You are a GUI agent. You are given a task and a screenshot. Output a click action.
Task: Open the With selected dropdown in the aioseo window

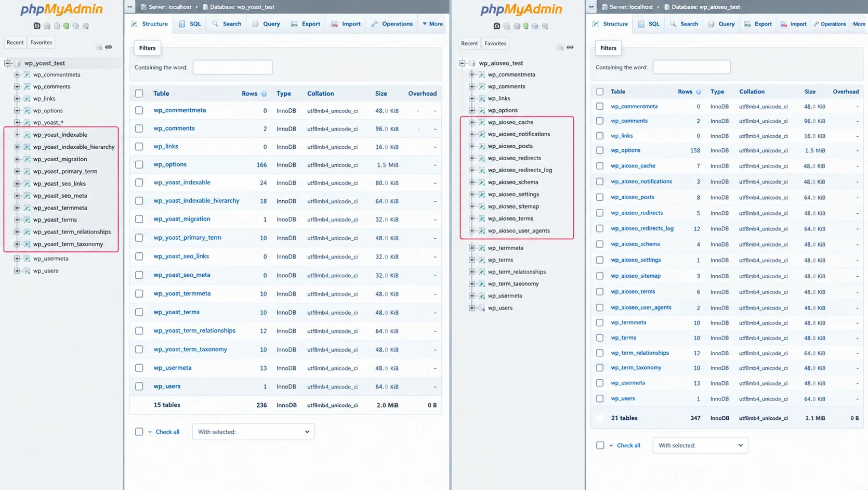[700, 445]
